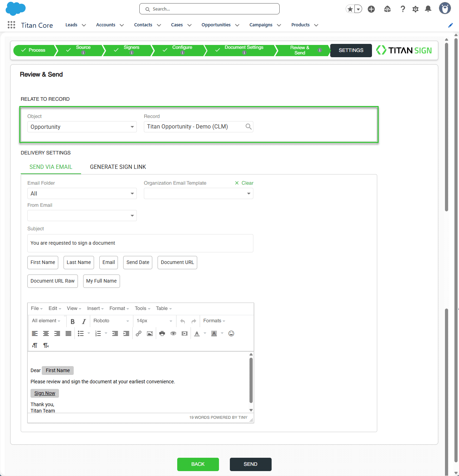Open Salesforce notifications bell

(428, 9)
